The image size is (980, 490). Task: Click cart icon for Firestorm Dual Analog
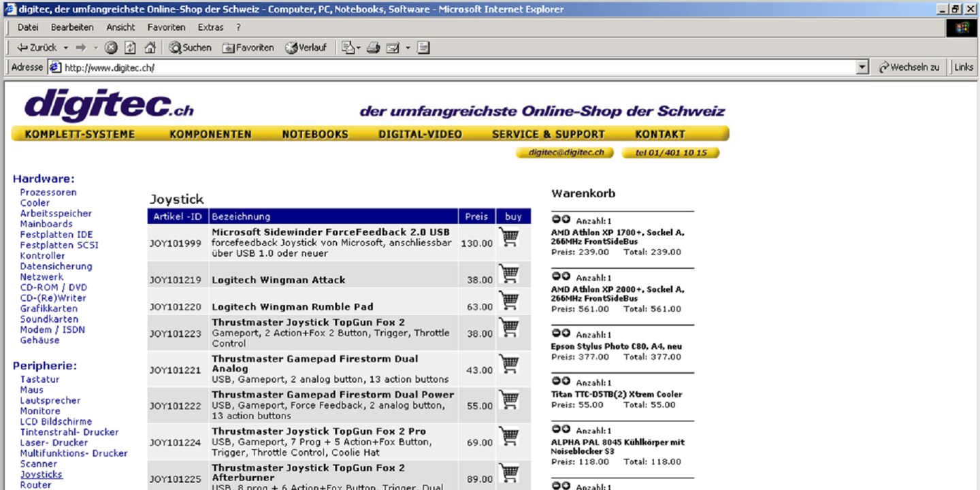[509, 364]
